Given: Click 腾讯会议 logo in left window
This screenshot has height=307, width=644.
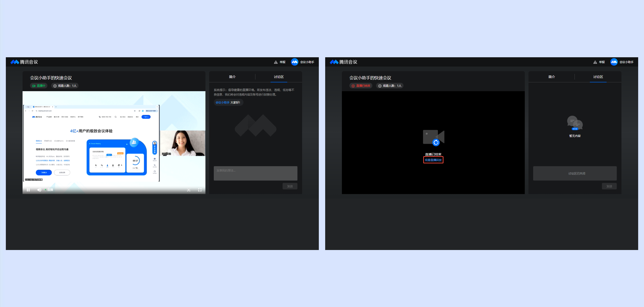Looking at the screenshot, I should coord(24,62).
